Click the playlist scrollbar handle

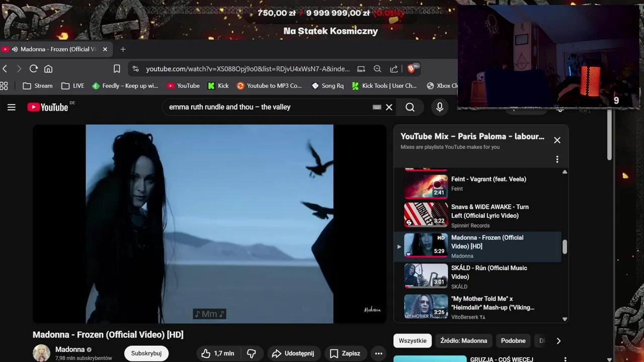tap(565, 247)
